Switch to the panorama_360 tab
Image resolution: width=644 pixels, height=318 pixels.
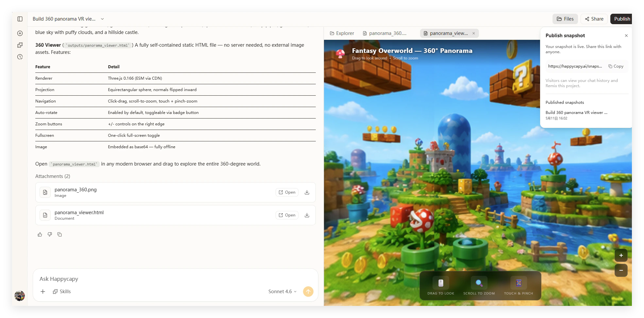click(385, 33)
